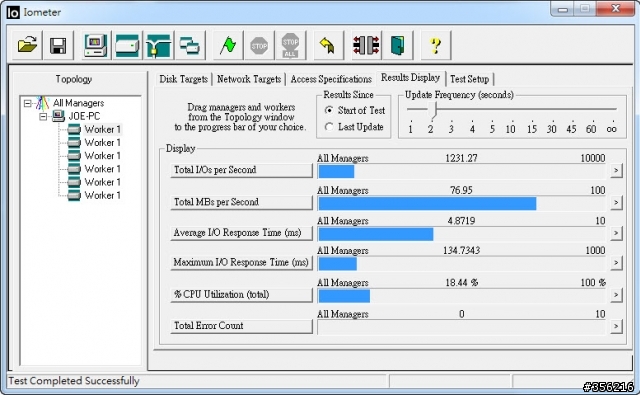Click the 4.8719 response time value
Screen dimensions: 640x395
tap(461, 221)
